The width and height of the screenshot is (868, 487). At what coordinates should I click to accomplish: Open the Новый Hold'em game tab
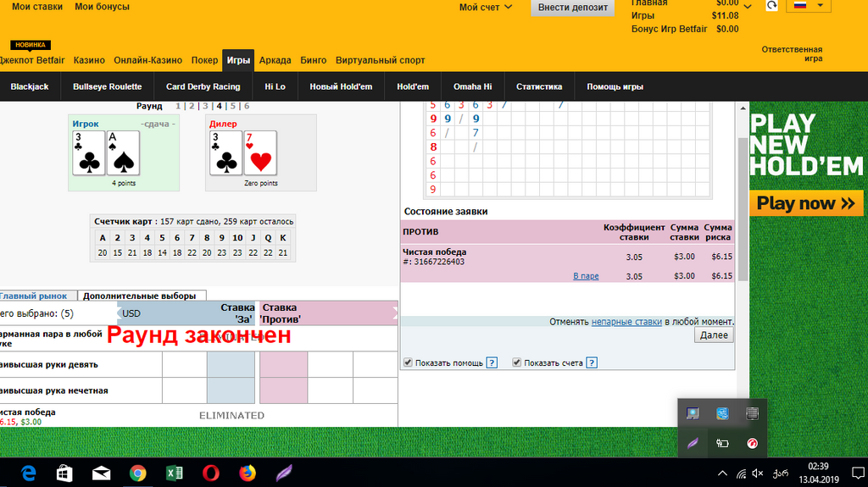click(x=341, y=87)
